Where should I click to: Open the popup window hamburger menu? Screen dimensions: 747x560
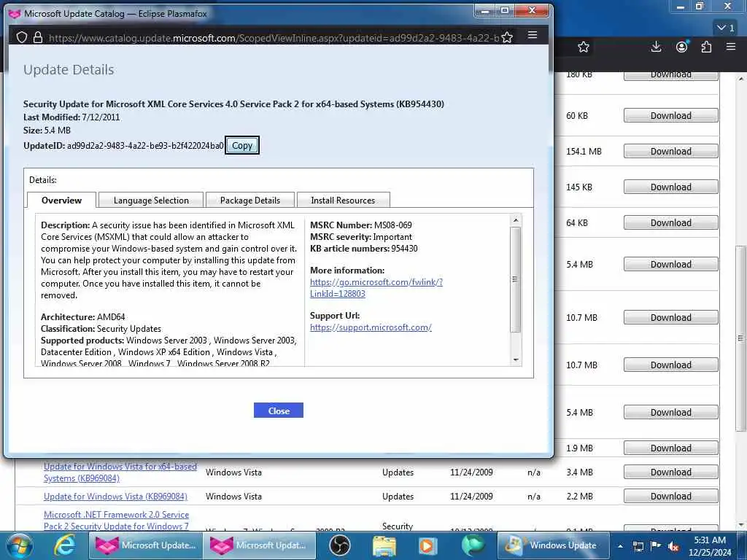[x=533, y=35]
